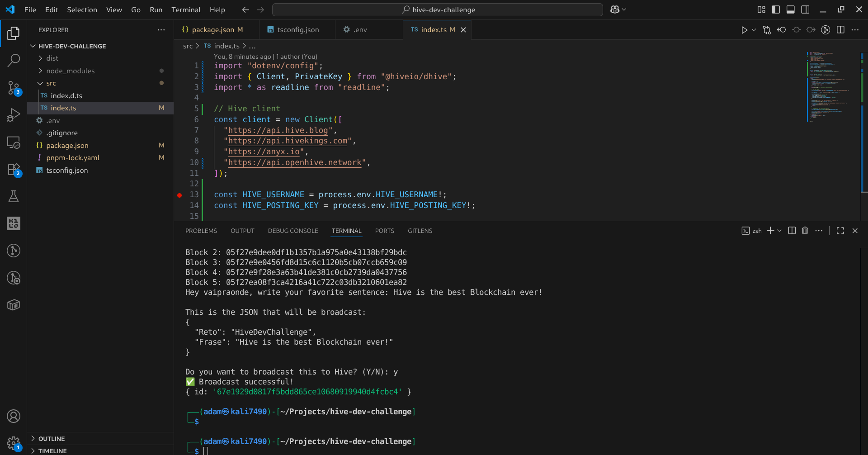Open the Run and Debug view

(14, 115)
